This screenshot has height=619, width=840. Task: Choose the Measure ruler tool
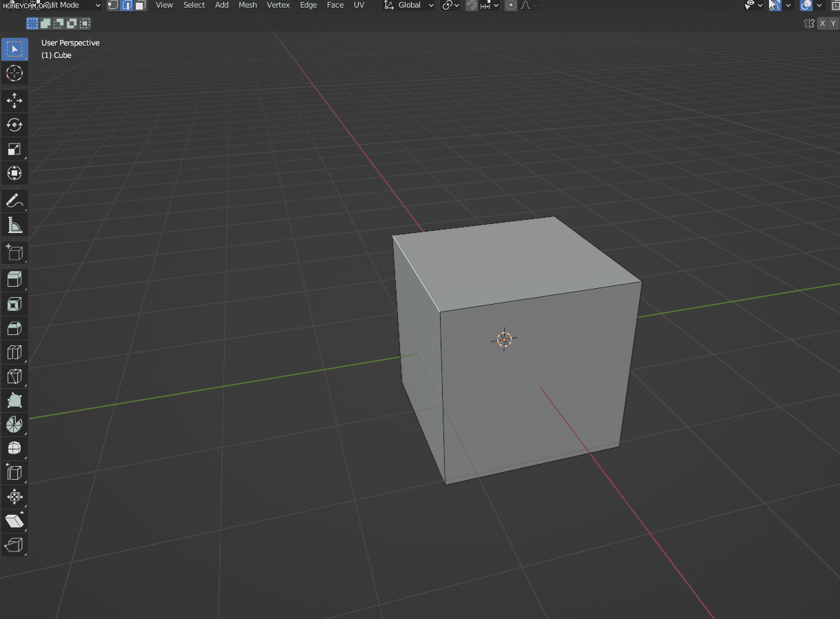[x=14, y=225]
